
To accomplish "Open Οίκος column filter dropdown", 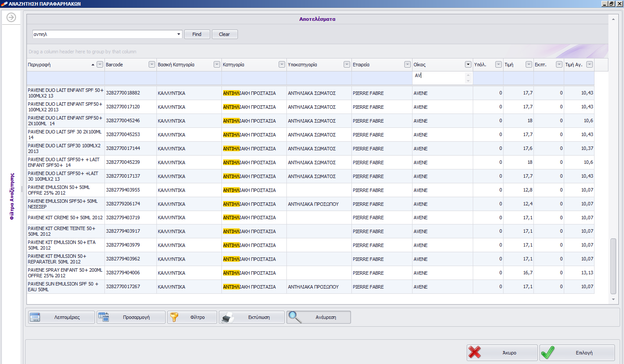I will click(x=468, y=65).
